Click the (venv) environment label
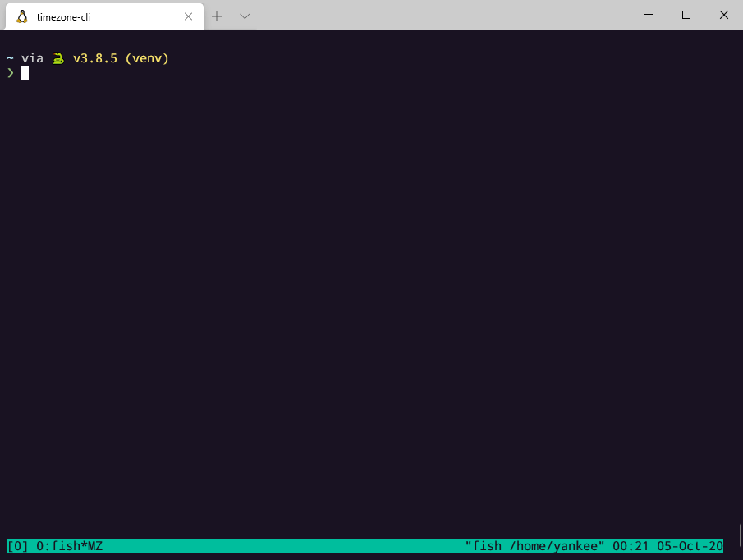 click(x=147, y=57)
